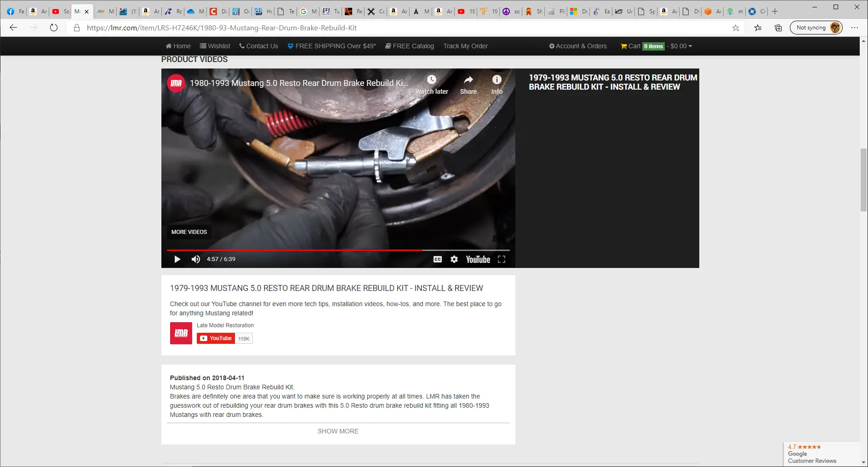Click the address bar URL field
868x467 pixels.
tap(405, 28)
